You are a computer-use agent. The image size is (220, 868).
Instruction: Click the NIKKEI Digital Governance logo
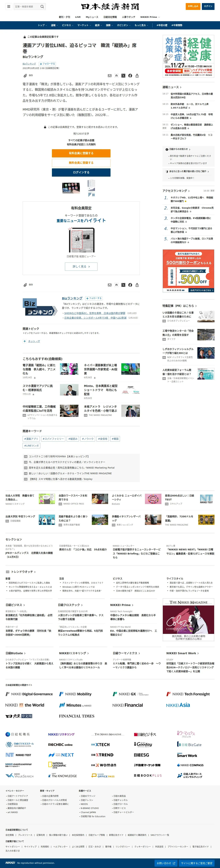(x=29, y=694)
